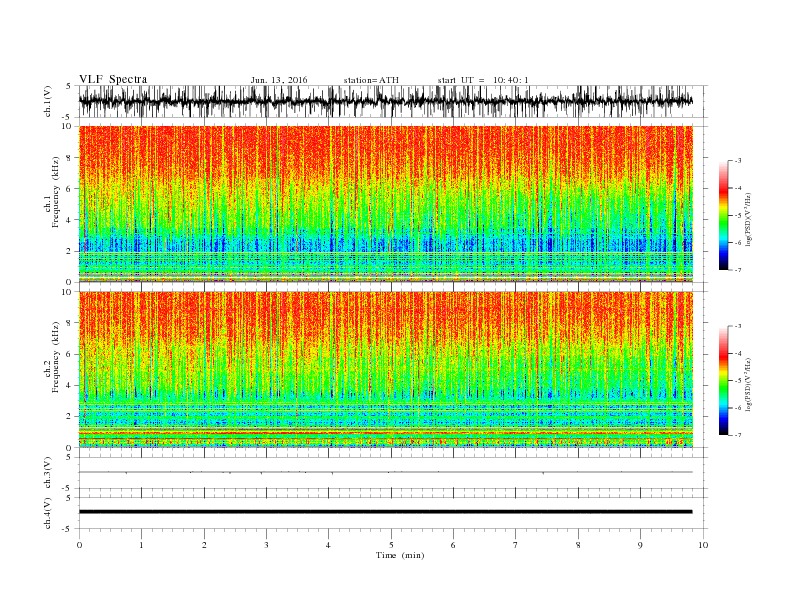
Task: Click the "1" time axis tick label
Action: click(141, 545)
